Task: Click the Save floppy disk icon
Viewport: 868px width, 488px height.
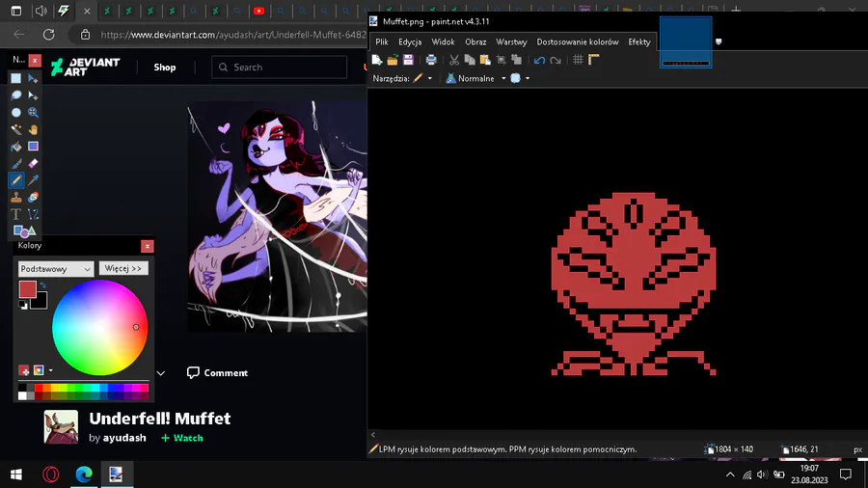Action: click(x=408, y=60)
